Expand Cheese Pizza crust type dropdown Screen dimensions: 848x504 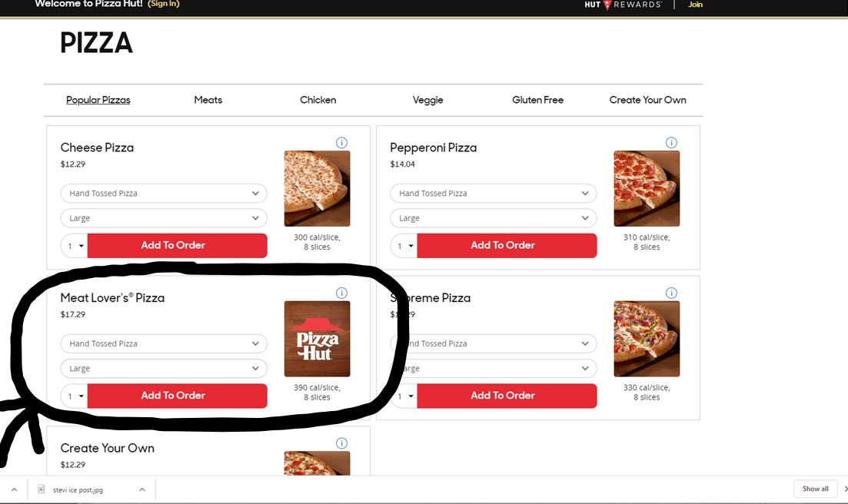click(164, 194)
